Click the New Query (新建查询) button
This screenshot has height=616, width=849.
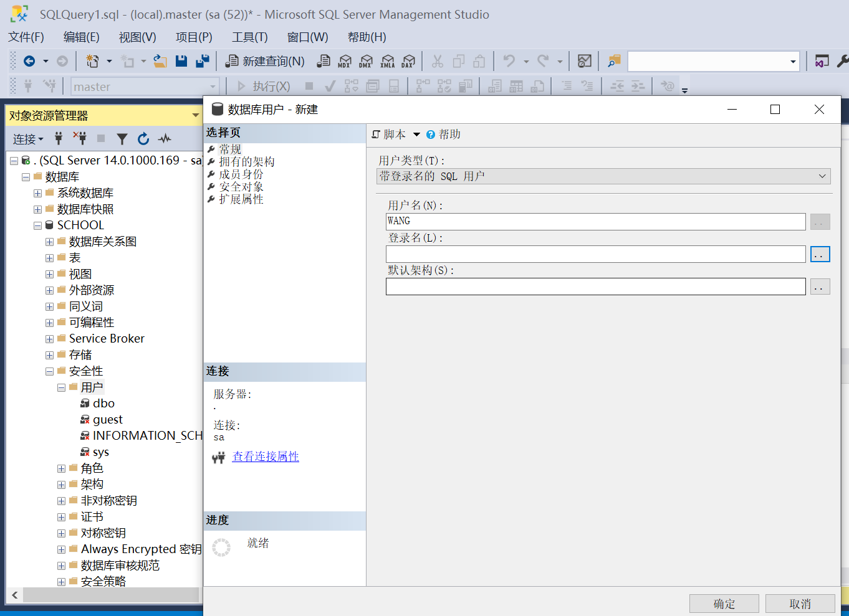coord(265,61)
